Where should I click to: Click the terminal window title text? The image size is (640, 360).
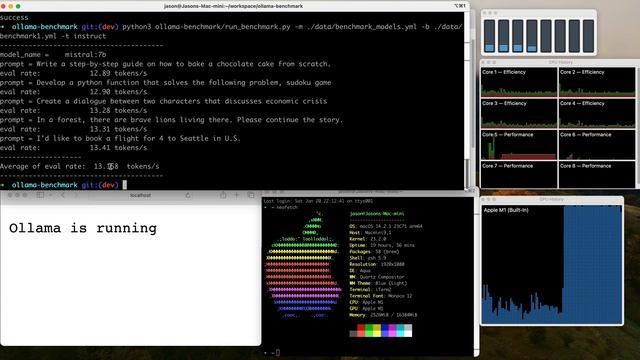[x=233, y=6]
